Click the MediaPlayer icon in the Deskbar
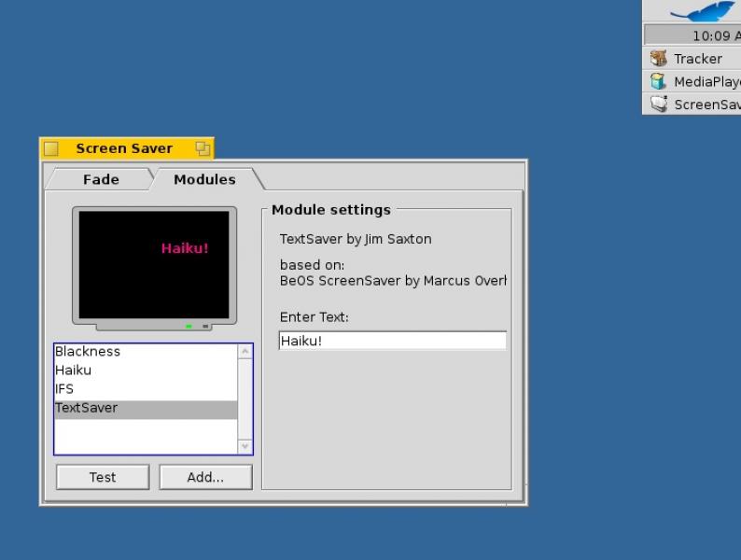The image size is (741, 560). pyautogui.click(x=659, y=82)
